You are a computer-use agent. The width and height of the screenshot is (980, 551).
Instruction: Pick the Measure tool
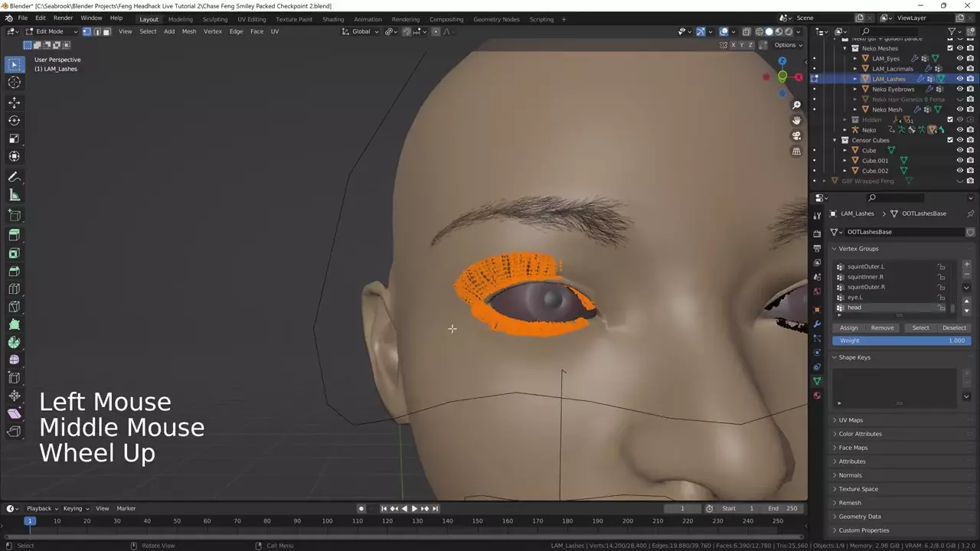point(14,195)
